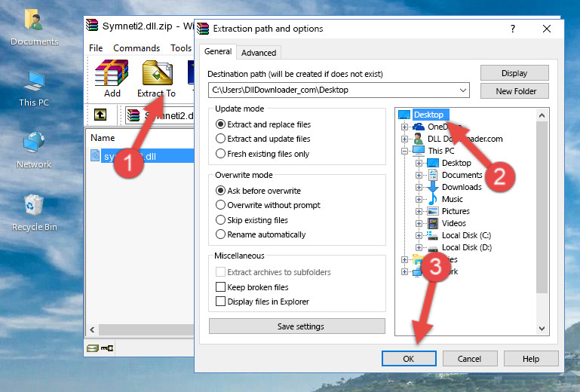Expand OneDrive node in folder tree
This screenshot has height=392, width=580.
pyautogui.click(x=405, y=127)
